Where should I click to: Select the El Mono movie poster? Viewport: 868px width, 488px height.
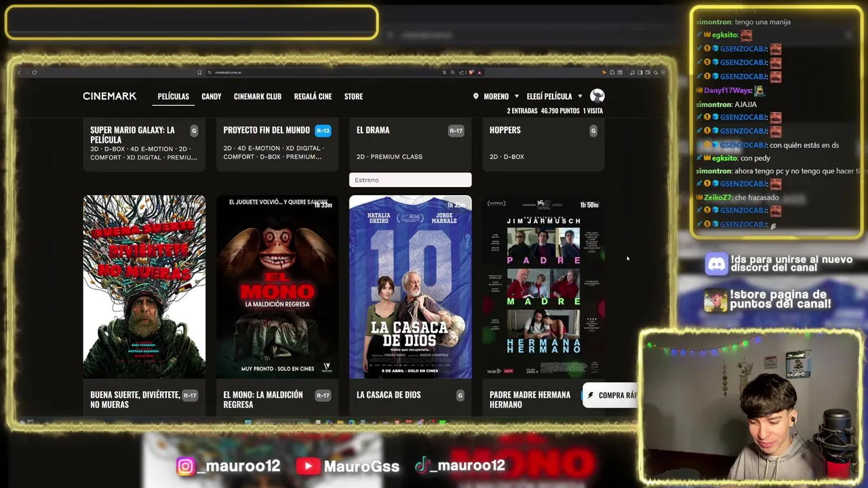(277, 287)
